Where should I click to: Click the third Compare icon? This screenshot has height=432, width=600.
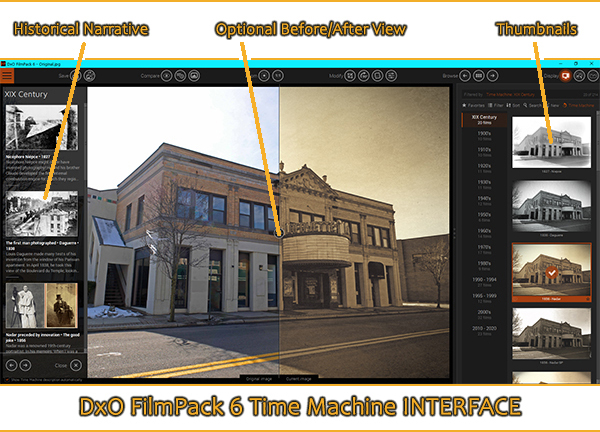tap(194, 76)
